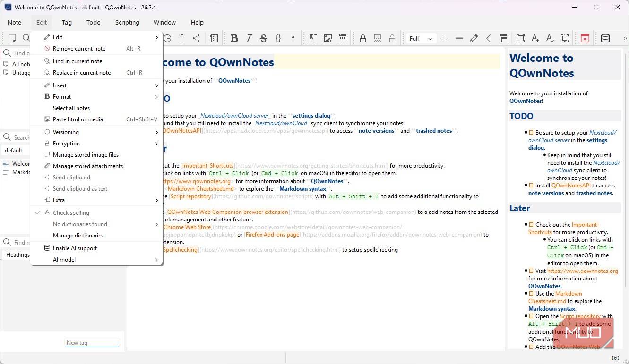
Task: Click Manage dictionaries menu entry
Action: (x=78, y=236)
